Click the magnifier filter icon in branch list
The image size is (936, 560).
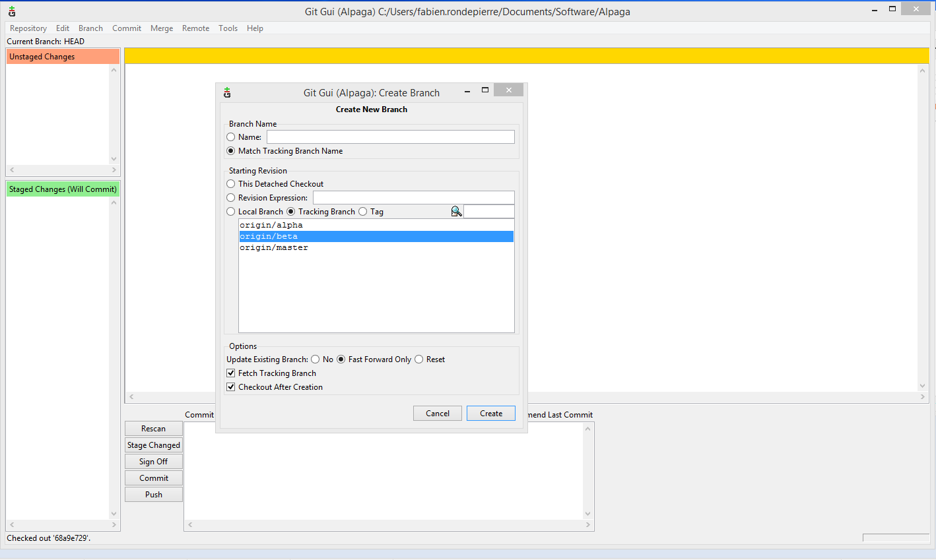[x=456, y=211]
